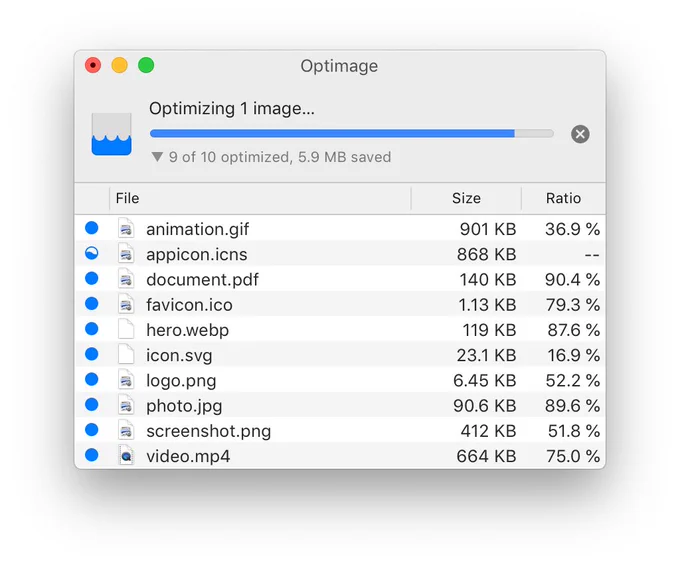Click the blue status dot beside logo.png

(x=92, y=380)
